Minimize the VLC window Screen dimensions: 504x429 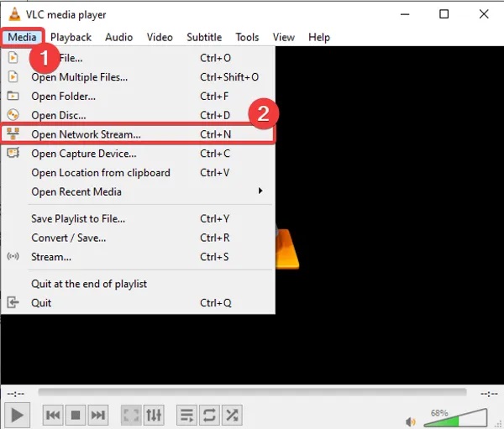[405, 14]
